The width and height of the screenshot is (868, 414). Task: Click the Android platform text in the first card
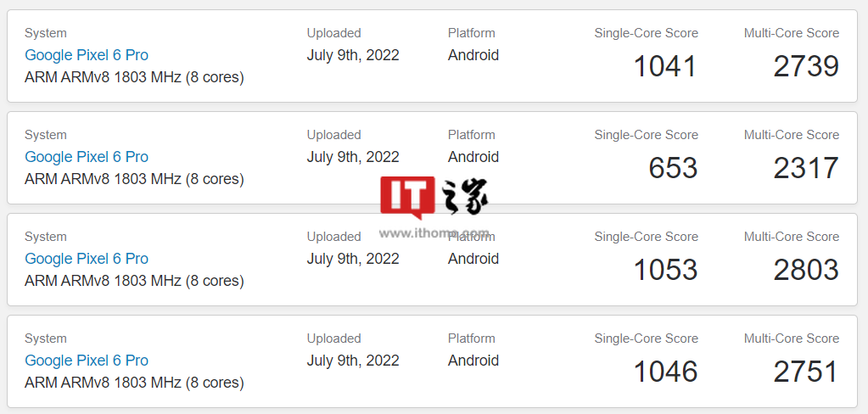pos(473,55)
